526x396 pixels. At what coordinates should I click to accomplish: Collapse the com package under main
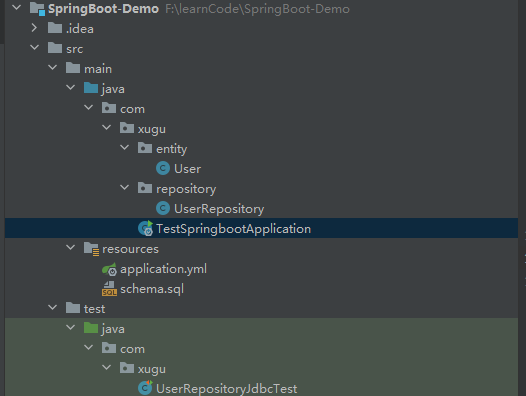(x=88, y=107)
